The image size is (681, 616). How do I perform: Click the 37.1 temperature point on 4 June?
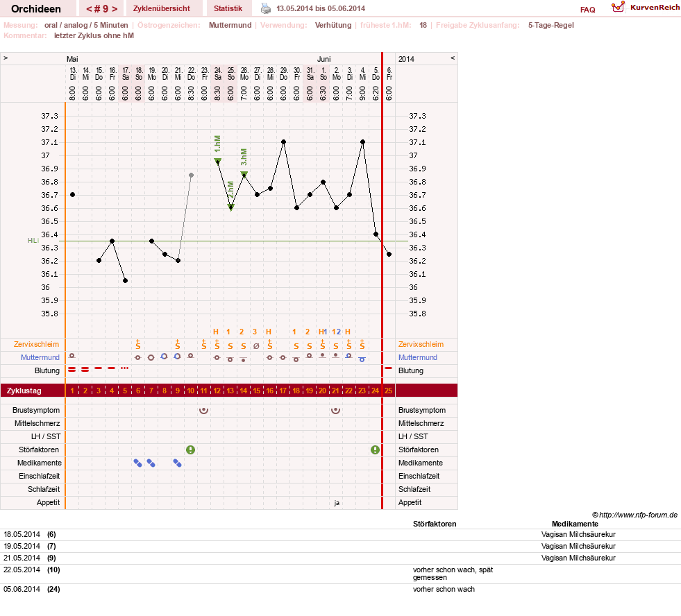click(x=362, y=142)
